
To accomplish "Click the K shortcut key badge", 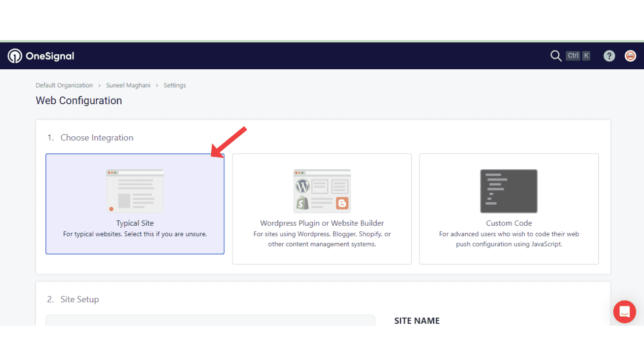I will click(586, 56).
